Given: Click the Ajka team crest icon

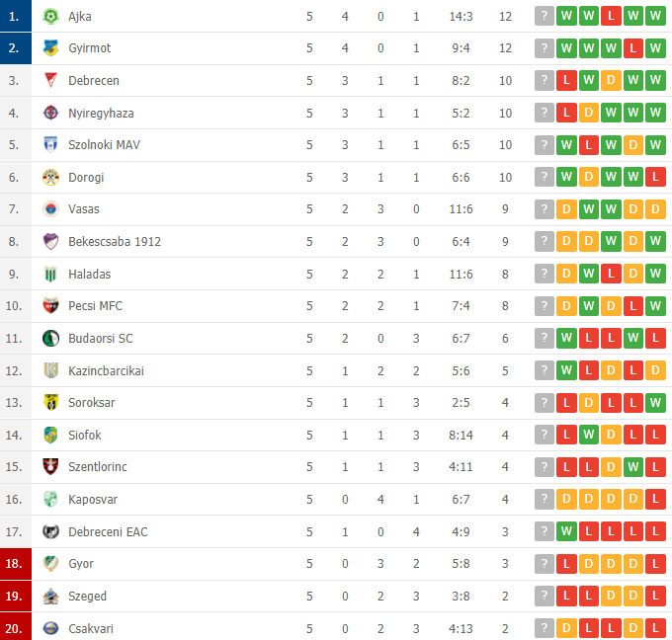Looking at the screenshot, I should coord(50,16).
